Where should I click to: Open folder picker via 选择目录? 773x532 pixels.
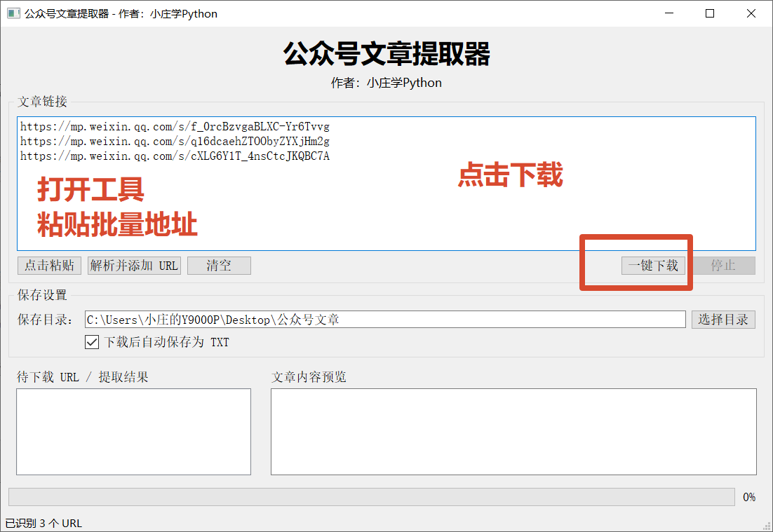point(723,319)
